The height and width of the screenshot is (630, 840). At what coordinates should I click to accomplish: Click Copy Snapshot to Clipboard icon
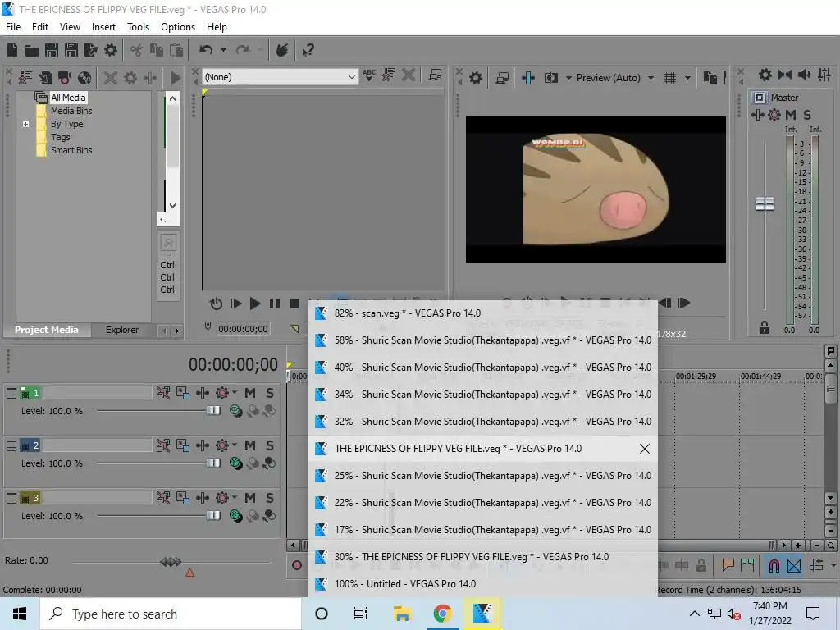pyautogui.click(x=710, y=78)
